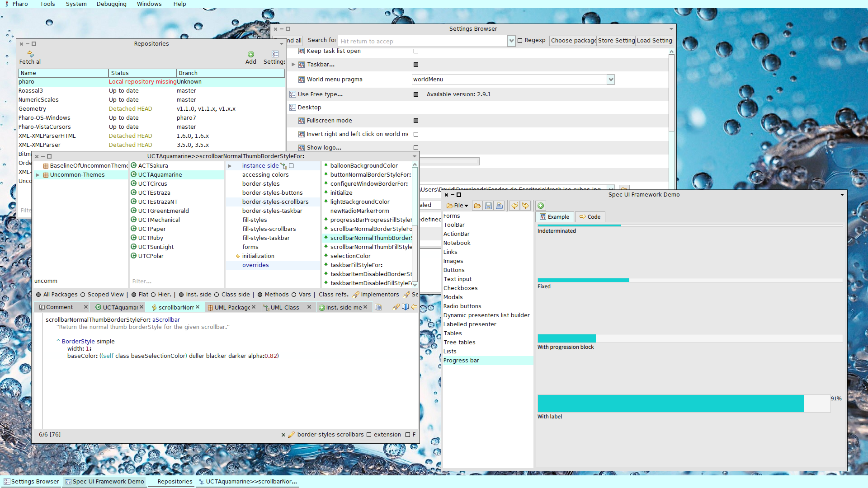
Task: Toggle the Fullscreen mode checkbox
Action: [416, 121]
